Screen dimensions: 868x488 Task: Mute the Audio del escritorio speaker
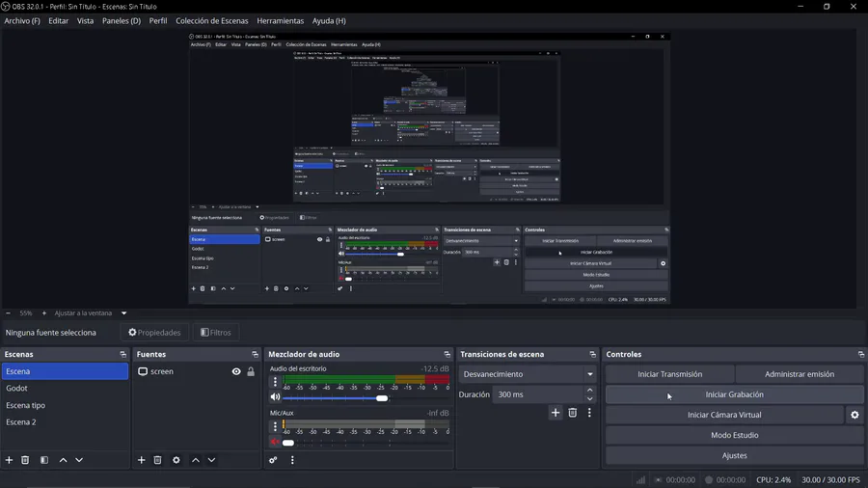tap(275, 396)
